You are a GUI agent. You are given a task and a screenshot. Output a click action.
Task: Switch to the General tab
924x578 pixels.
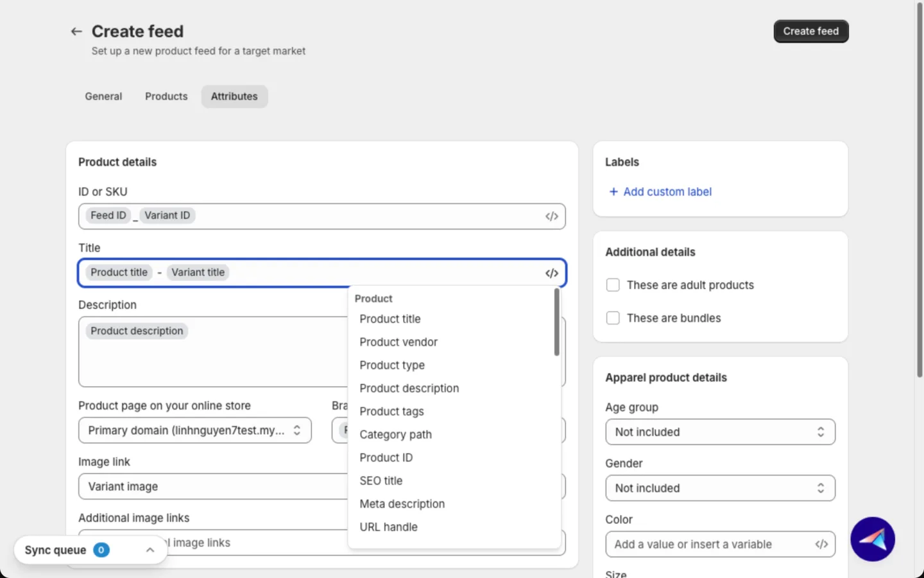103,96
